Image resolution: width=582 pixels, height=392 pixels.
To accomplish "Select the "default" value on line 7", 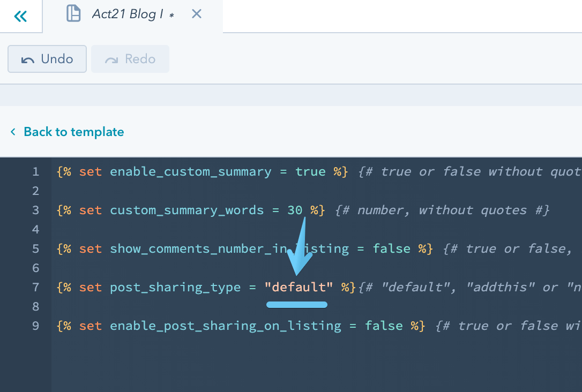I will click(297, 287).
